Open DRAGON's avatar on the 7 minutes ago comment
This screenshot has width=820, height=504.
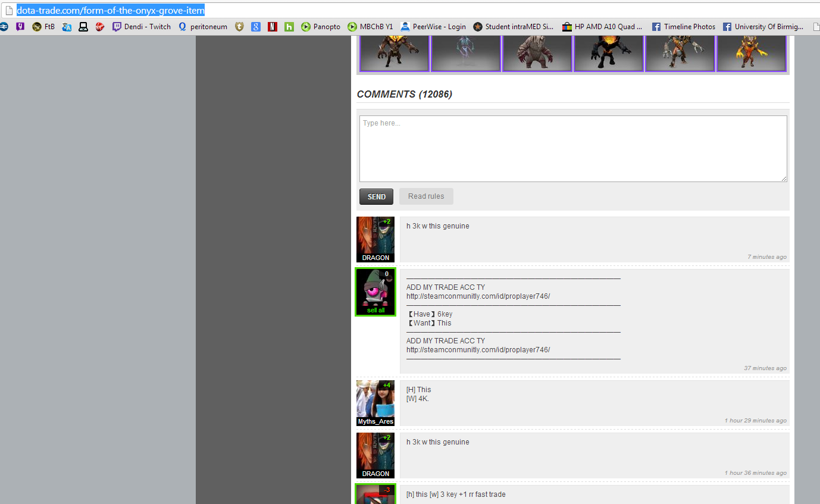tap(375, 239)
